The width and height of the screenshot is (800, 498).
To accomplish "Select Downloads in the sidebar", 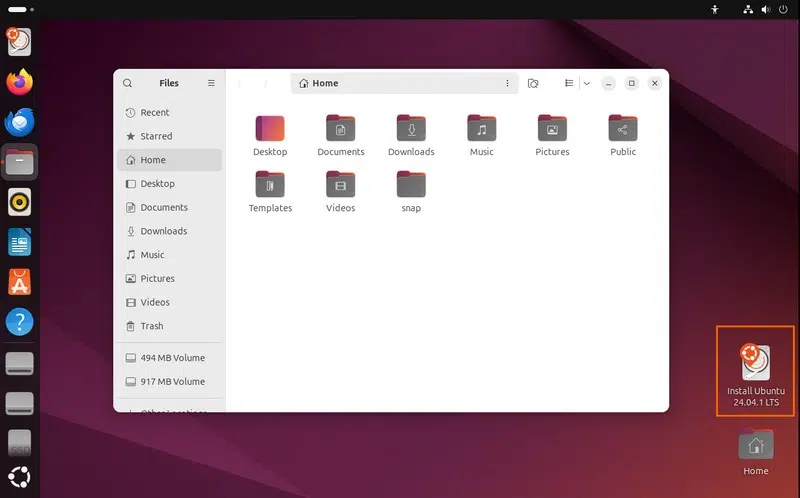I will pyautogui.click(x=169, y=231).
